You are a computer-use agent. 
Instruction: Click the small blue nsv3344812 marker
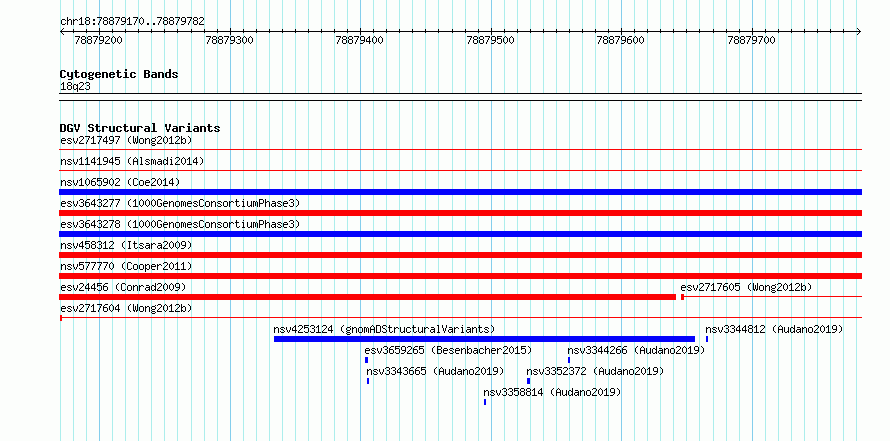point(707,339)
